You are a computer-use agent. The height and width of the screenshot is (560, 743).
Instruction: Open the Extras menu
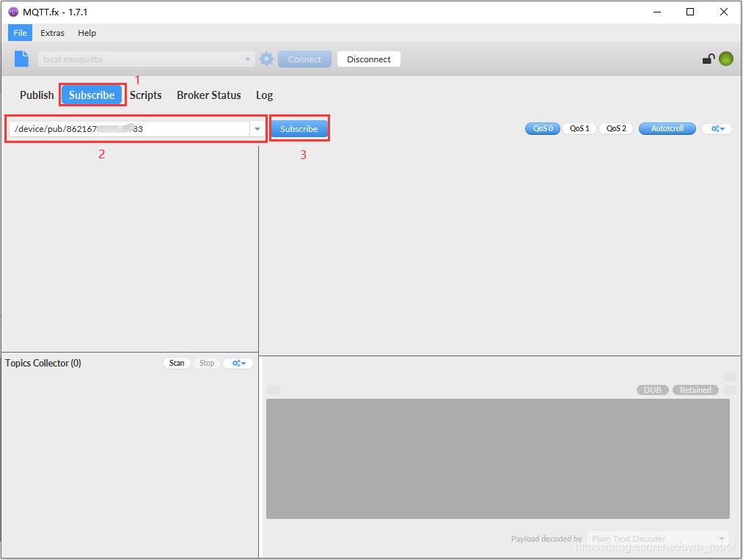coord(52,33)
